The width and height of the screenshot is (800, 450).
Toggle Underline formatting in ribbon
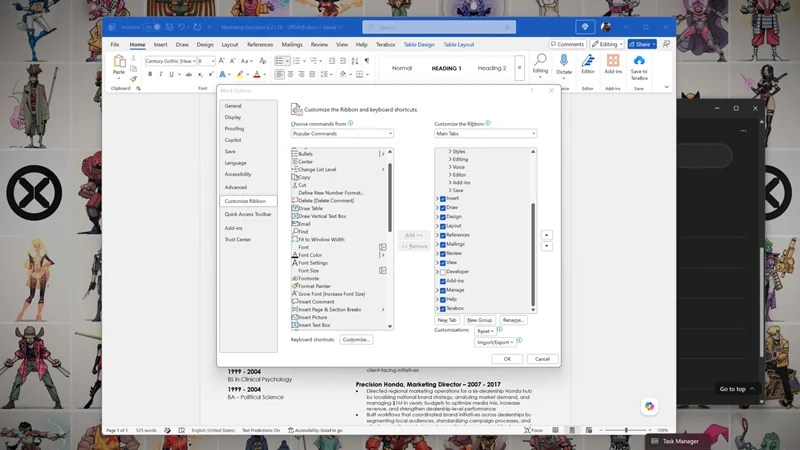171,74
